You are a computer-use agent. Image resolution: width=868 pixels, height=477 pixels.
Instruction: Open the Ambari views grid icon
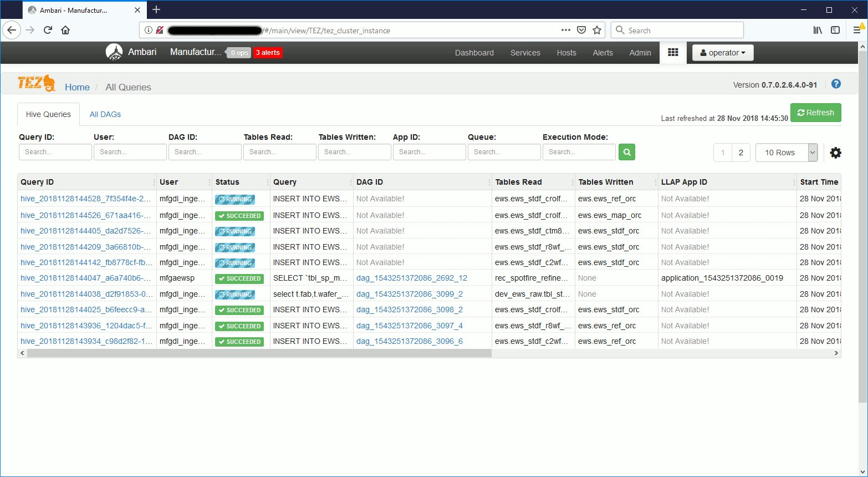click(x=673, y=52)
